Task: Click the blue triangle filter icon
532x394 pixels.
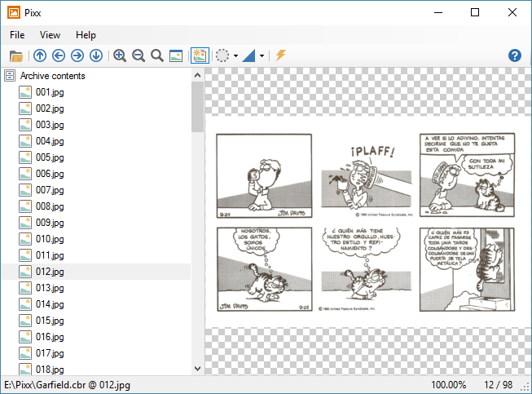Action: pos(248,55)
